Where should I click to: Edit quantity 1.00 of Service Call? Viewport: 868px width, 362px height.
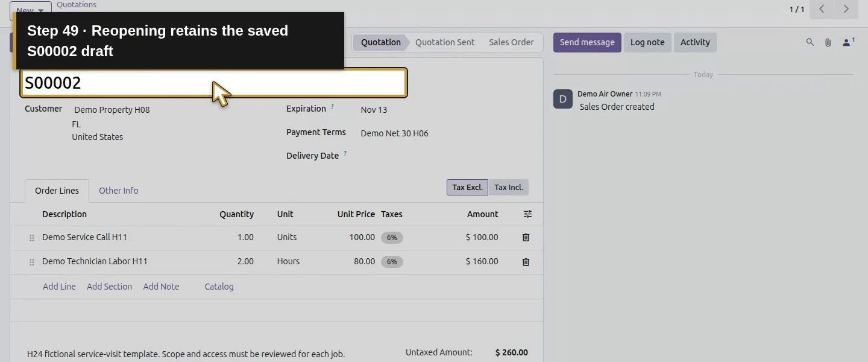245,237
